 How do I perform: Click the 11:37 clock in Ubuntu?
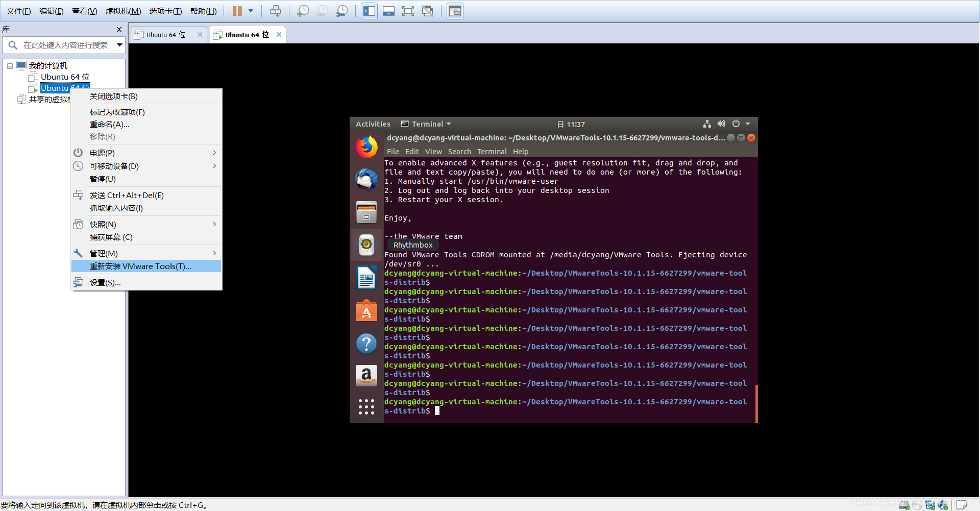pyautogui.click(x=571, y=125)
